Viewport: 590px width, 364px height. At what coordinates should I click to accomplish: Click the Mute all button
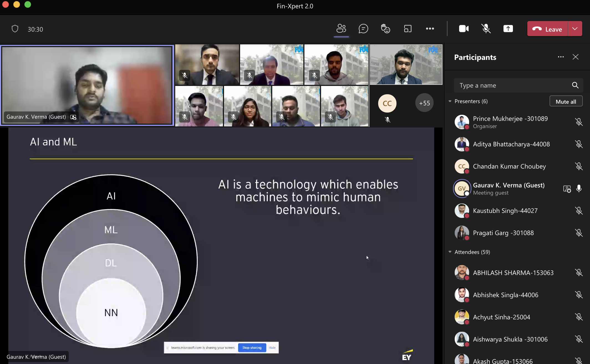click(x=566, y=101)
